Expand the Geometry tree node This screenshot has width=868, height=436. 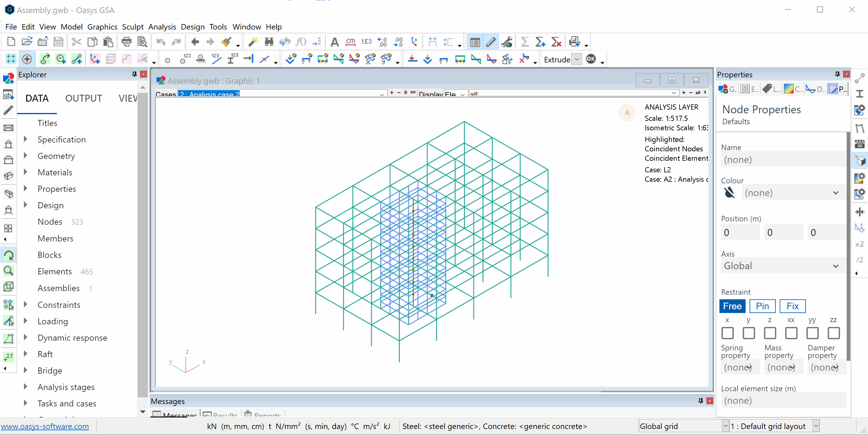[x=26, y=156]
